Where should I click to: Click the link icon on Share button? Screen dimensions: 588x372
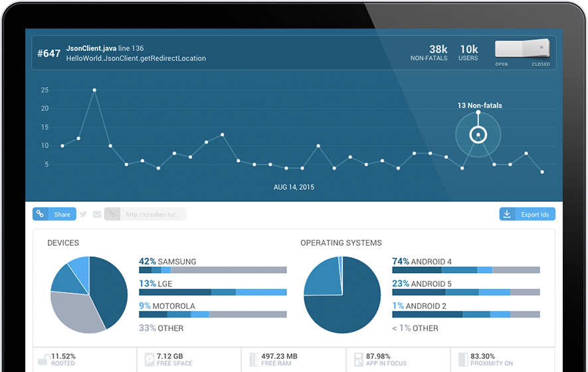40,214
